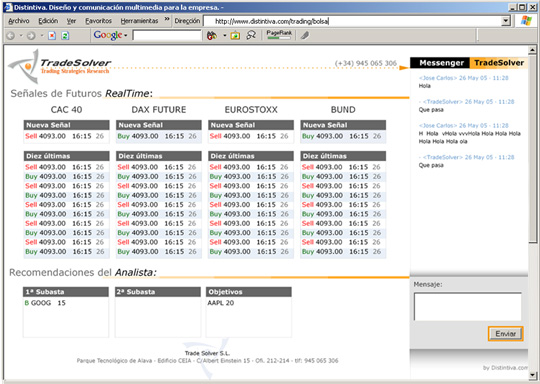This screenshot has width=540, height=384.
Task: Click the Nueva Señal header under CAC 40
Action: pyautogui.click(x=66, y=125)
